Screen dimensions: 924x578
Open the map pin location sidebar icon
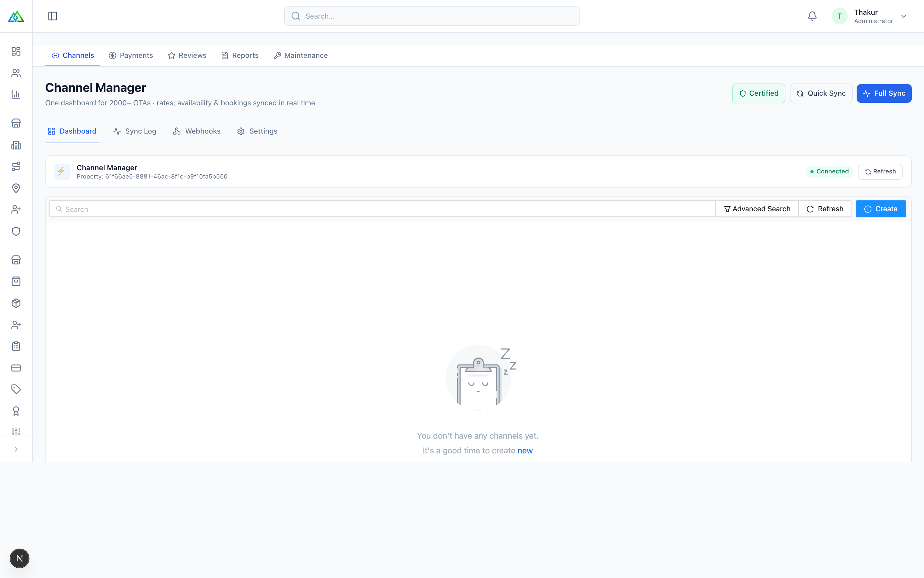point(16,188)
